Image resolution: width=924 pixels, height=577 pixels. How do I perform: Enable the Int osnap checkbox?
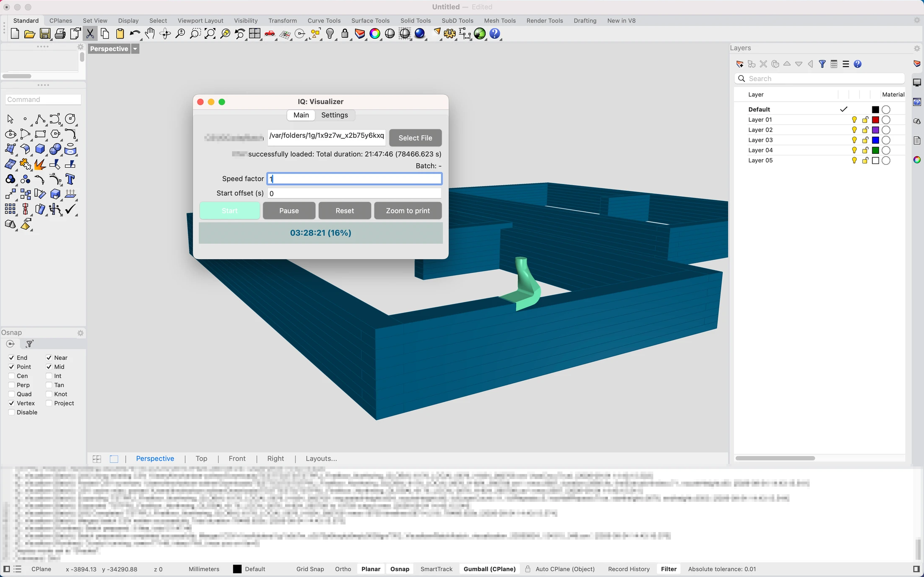coord(49,376)
